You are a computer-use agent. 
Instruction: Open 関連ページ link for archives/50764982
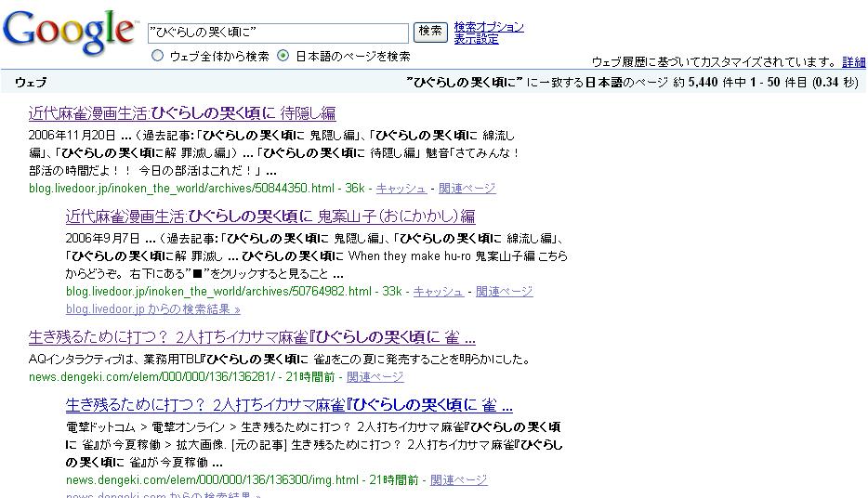[x=505, y=291]
